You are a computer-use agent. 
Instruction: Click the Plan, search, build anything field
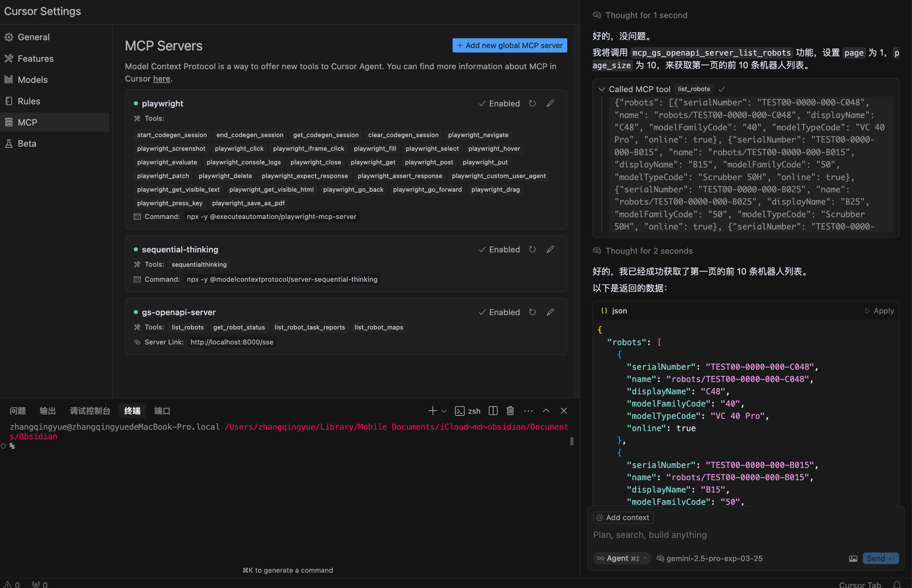tap(650, 534)
